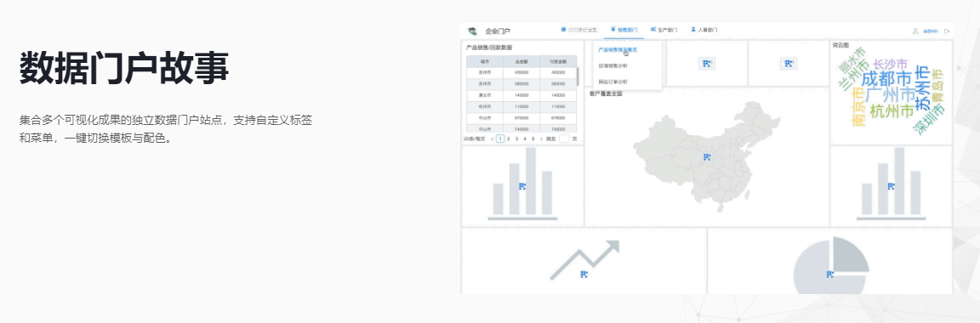
Task: Click the page jump input field
Action: click(x=564, y=139)
